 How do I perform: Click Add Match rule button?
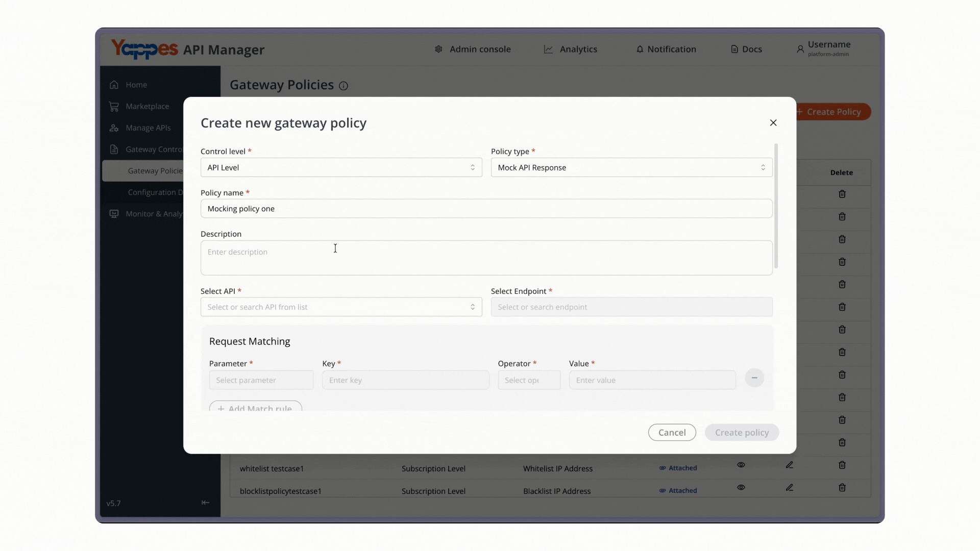[x=256, y=407]
